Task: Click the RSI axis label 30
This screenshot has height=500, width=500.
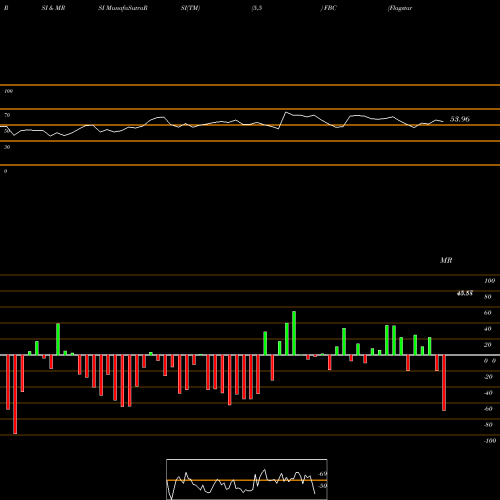Action: 7,147
